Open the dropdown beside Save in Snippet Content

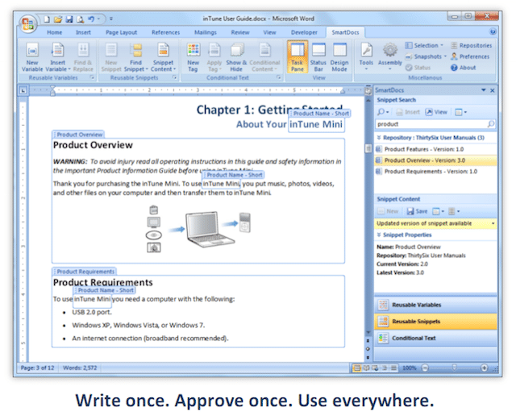(438, 211)
